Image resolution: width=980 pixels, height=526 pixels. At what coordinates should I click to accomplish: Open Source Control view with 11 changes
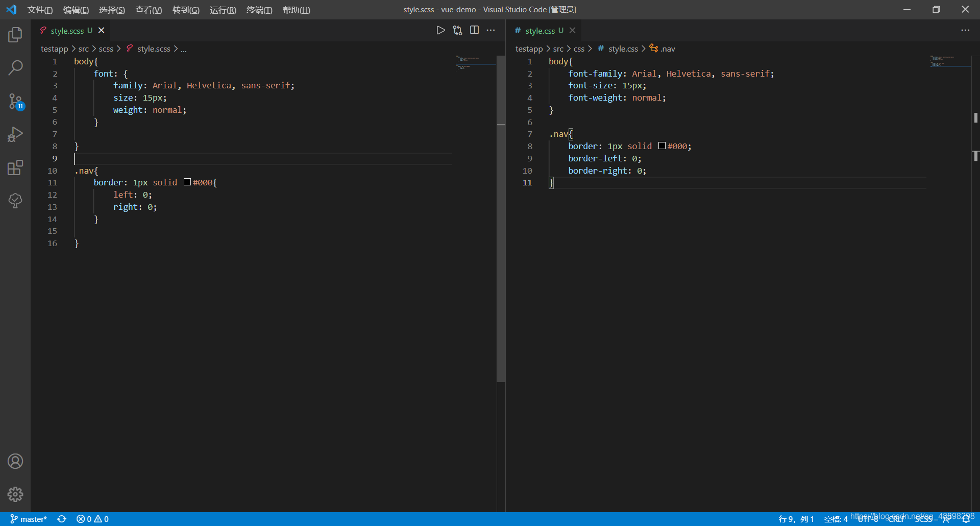(15, 101)
